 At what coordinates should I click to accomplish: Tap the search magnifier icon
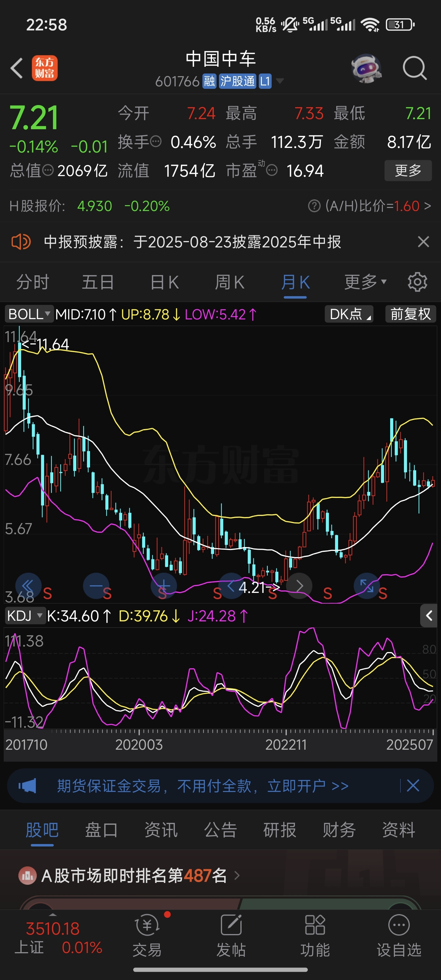414,68
